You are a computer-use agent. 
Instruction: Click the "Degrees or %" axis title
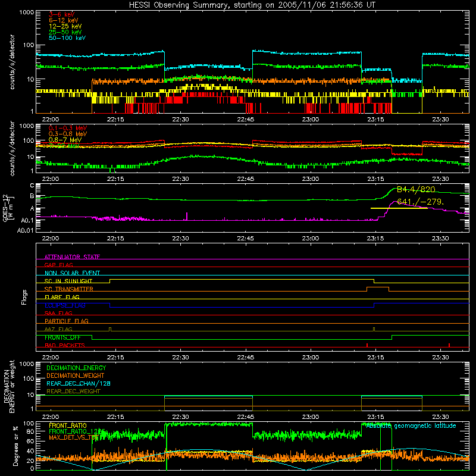16,446
